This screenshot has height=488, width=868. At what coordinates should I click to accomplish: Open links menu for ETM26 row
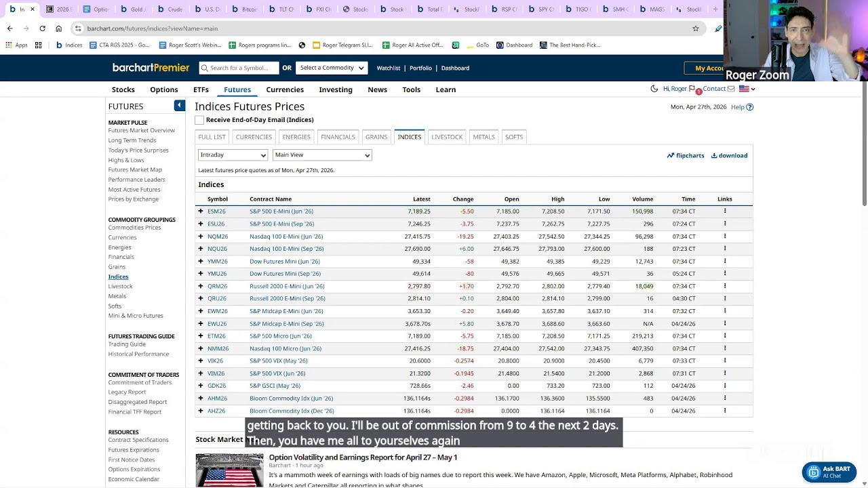coord(724,336)
